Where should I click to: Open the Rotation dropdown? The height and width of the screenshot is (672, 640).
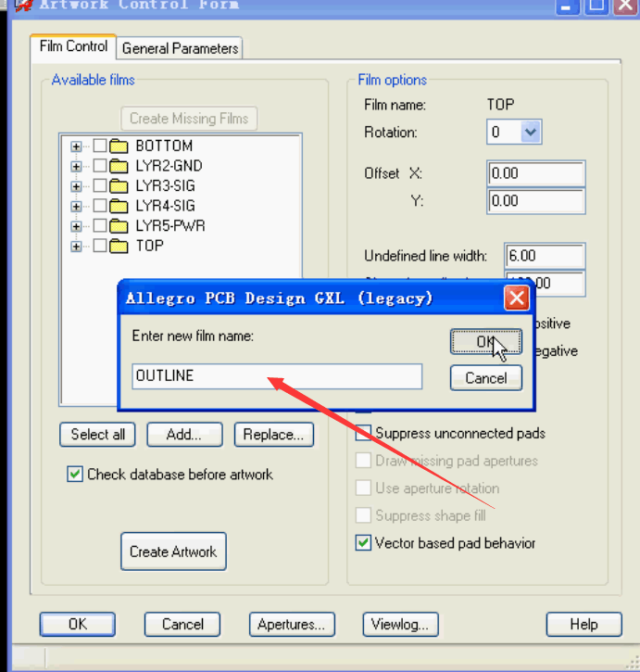(x=531, y=132)
